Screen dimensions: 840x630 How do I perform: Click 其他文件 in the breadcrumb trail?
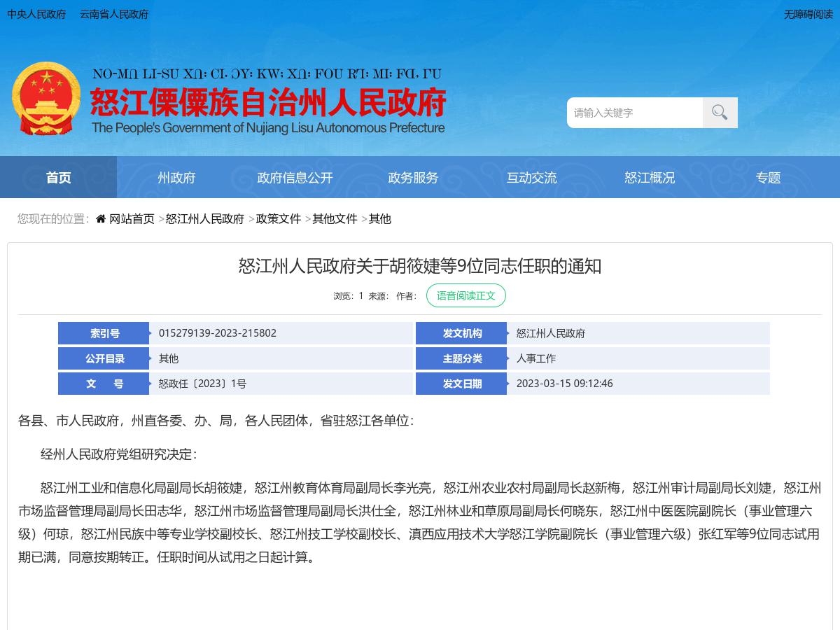pos(335,218)
